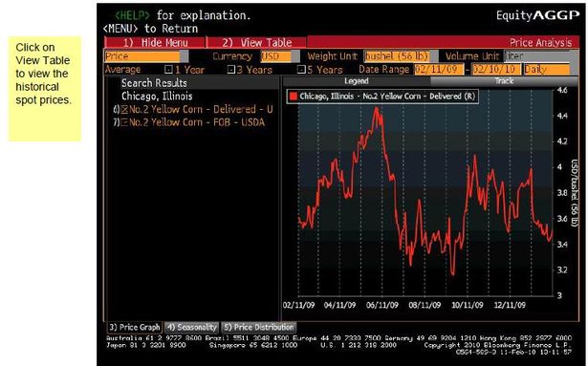Viewport: 588px width, 366px height.
Task: Click the start date field 02/11/09
Action: [x=439, y=70]
